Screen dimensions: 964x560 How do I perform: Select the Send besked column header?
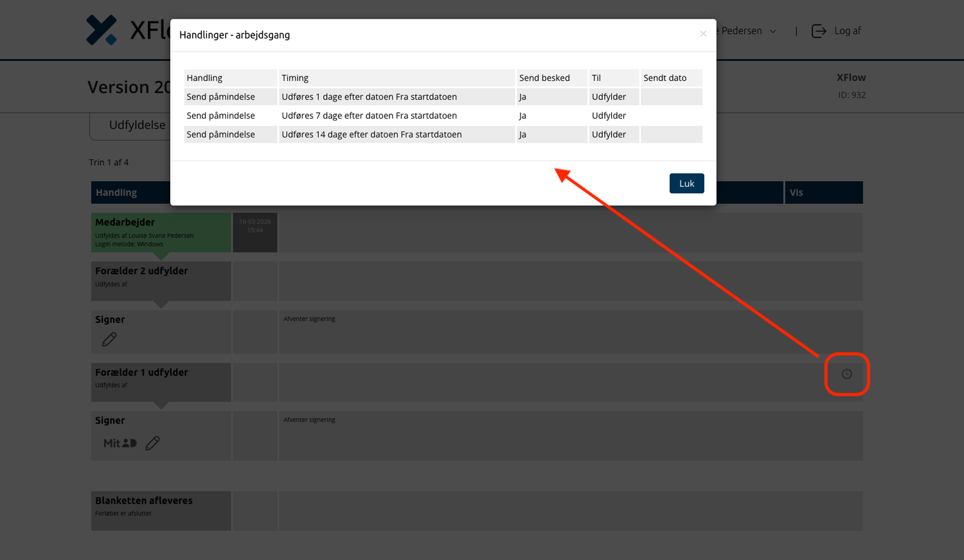point(552,78)
